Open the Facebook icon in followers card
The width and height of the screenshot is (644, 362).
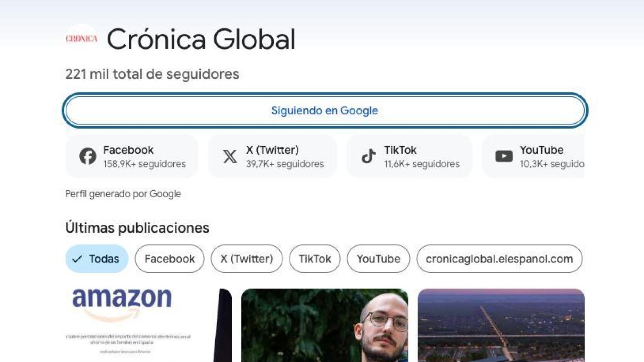tap(88, 156)
